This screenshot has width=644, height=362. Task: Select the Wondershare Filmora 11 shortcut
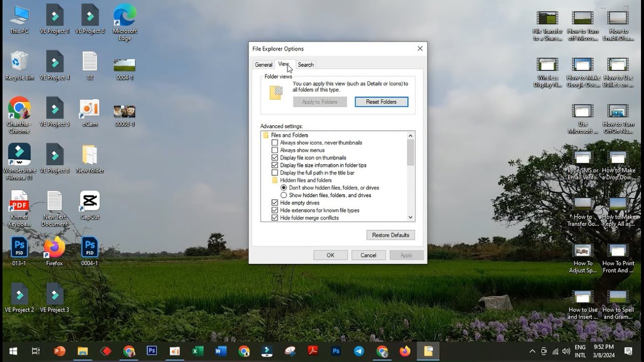coord(19,161)
